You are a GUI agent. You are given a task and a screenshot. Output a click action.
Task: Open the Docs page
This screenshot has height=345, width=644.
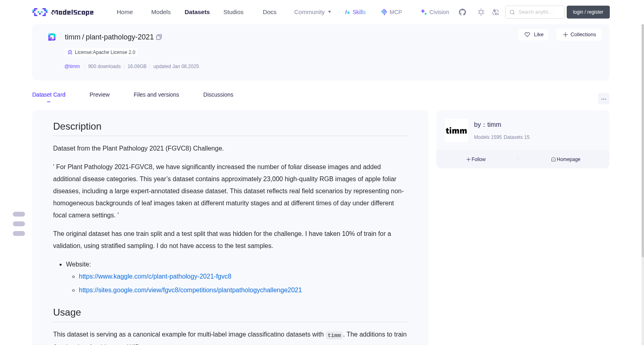point(270,12)
